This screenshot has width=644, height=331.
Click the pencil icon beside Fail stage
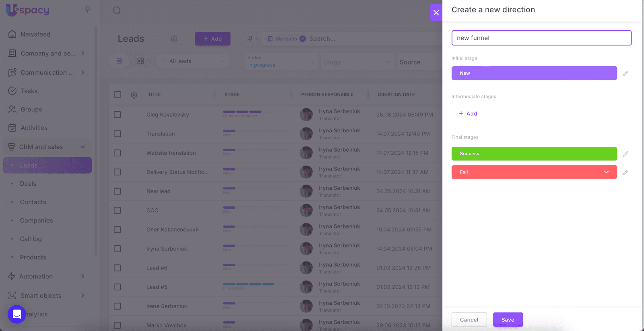[625, 173]
